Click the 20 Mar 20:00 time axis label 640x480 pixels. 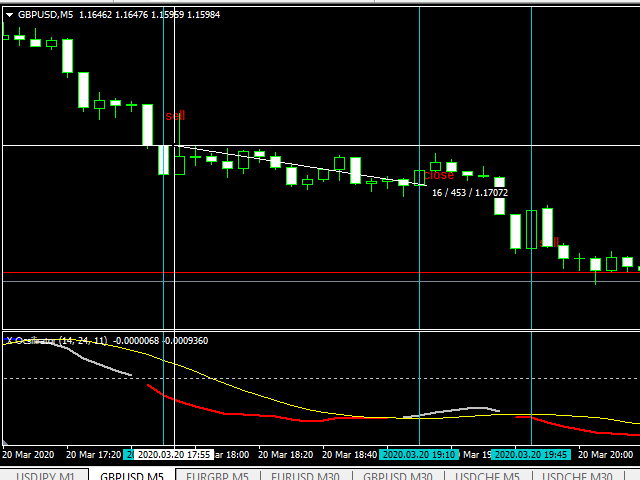coord(605,454)
